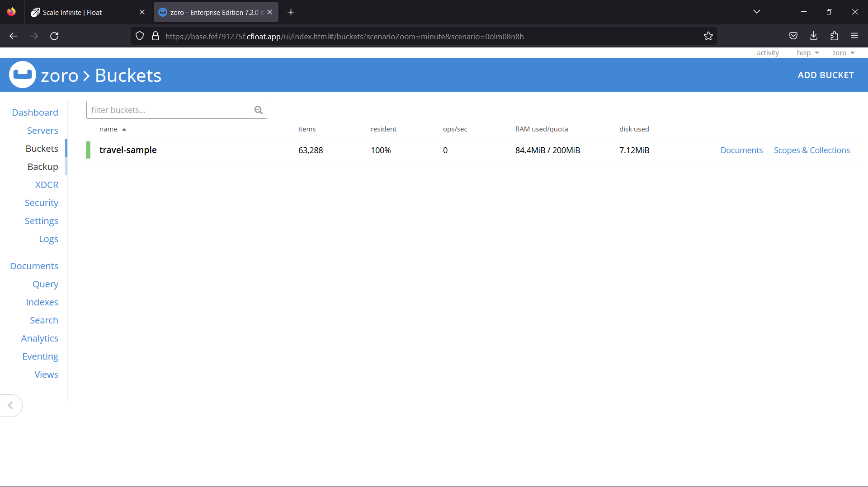The height and width of the screenshot is (487, 868).
Task: Click the activity link at top
Action: click(768, 53)
